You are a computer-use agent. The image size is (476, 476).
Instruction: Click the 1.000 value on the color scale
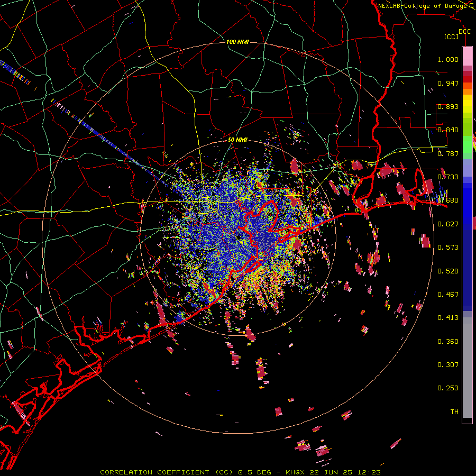(x=448, y=59)
